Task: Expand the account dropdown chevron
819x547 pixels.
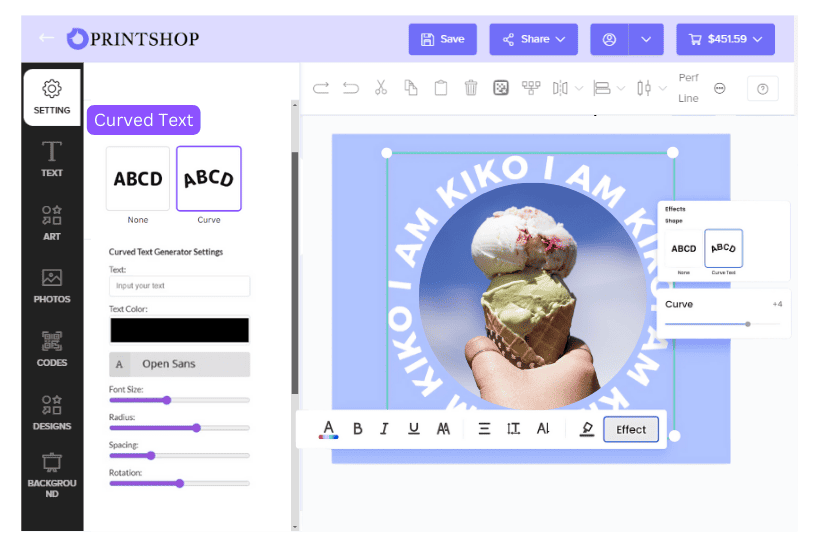Action: point(646,39)
